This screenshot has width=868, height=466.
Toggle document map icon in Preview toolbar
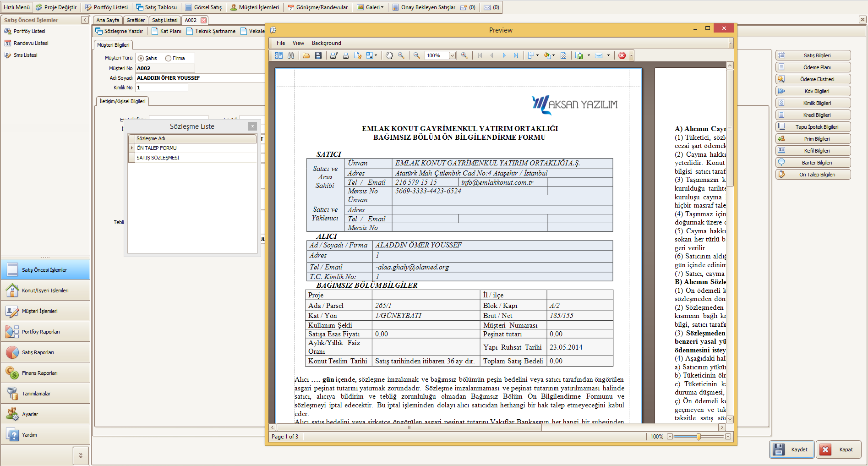[x=278, y=55]
